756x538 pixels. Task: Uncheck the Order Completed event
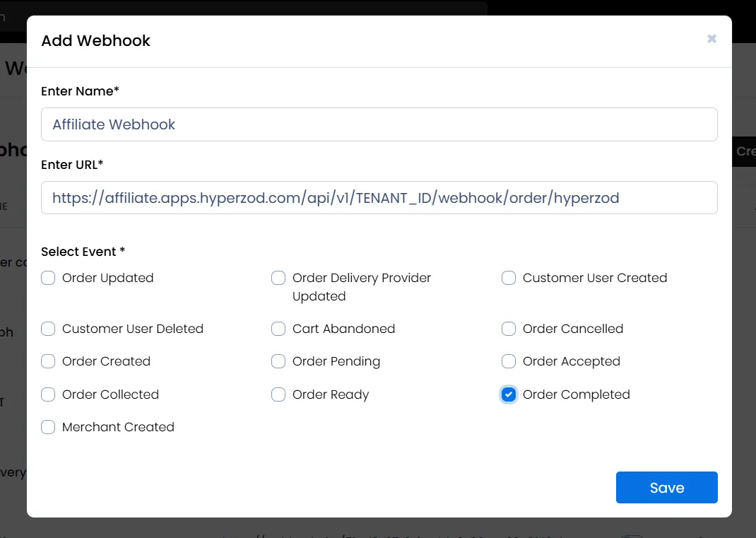point(509,394)
